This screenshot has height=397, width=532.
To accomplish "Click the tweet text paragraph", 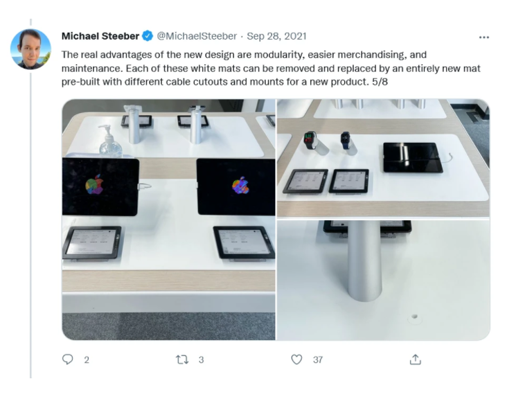I will click(271, 68).
